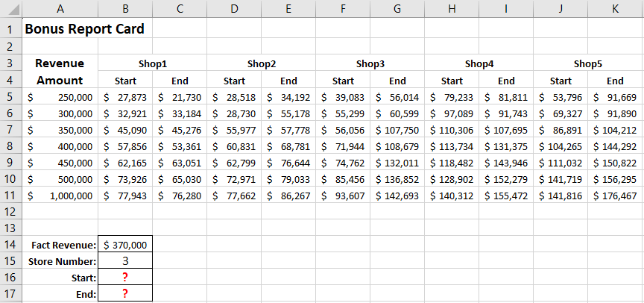
Task: Click the cell showing revenue amount 1,000,000
Action: pos(60,196)
